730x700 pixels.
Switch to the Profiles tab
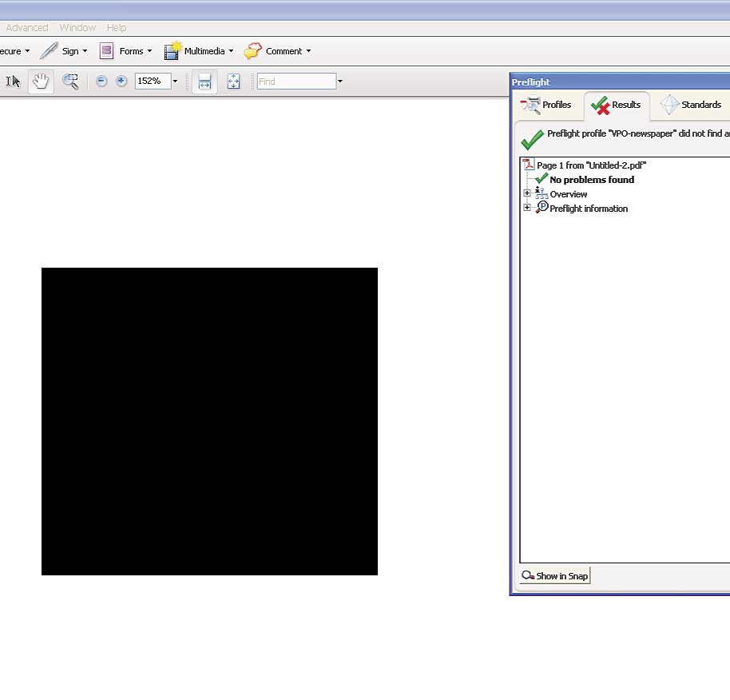(x=546, y=105)
